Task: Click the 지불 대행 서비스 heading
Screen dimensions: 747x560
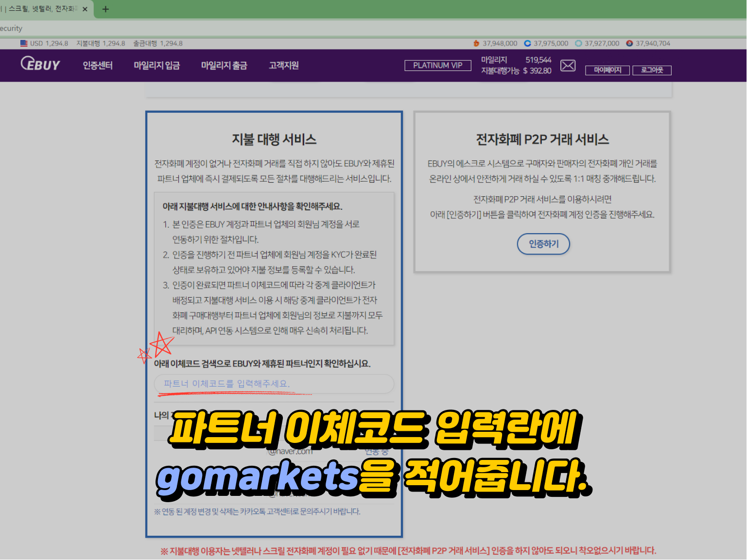Action: [x=274, y=139]
